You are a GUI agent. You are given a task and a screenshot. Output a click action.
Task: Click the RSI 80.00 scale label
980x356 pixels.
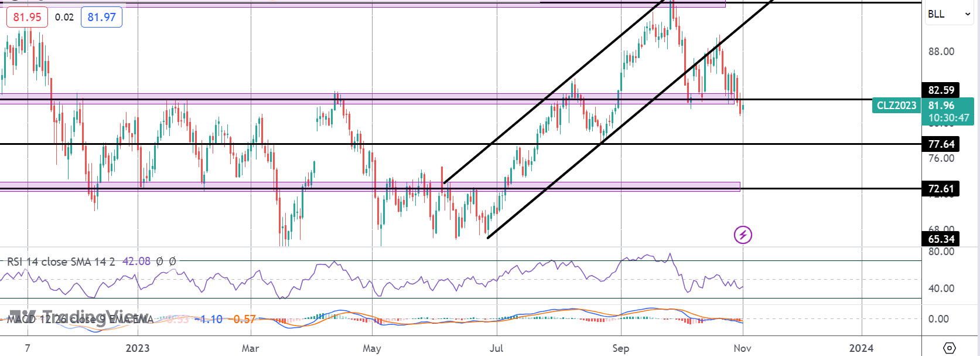coord(941,252)
